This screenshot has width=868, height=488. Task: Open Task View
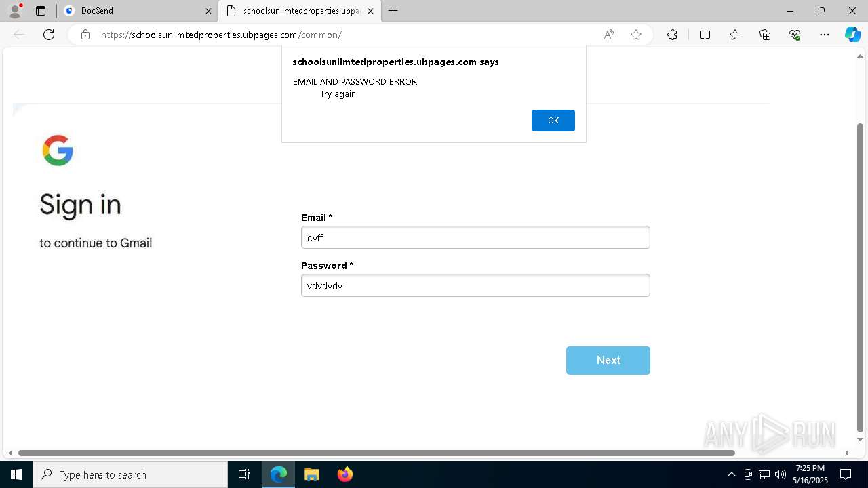[244, 474]
